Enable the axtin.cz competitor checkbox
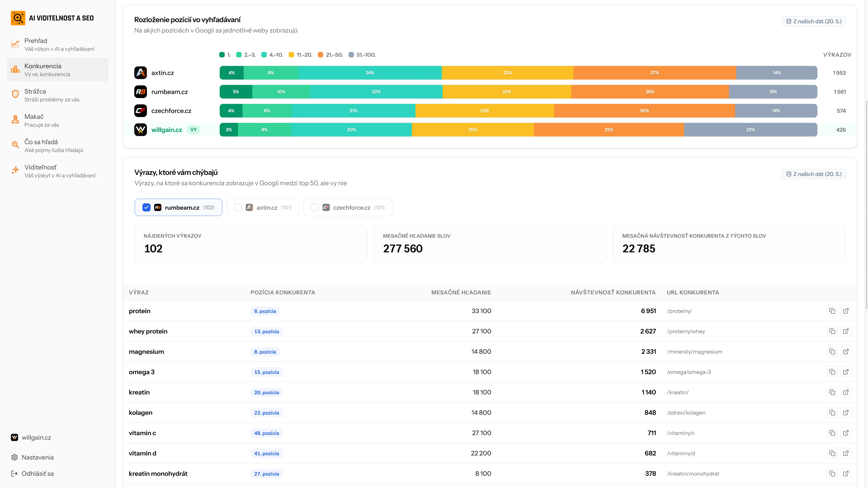 coord(238,207)
